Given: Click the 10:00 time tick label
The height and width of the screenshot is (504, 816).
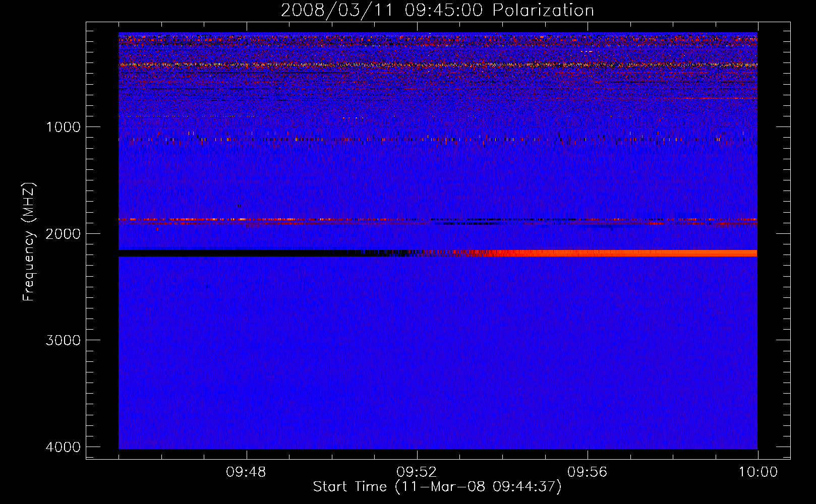Looking at the screenshot, I should coord(758,472).
